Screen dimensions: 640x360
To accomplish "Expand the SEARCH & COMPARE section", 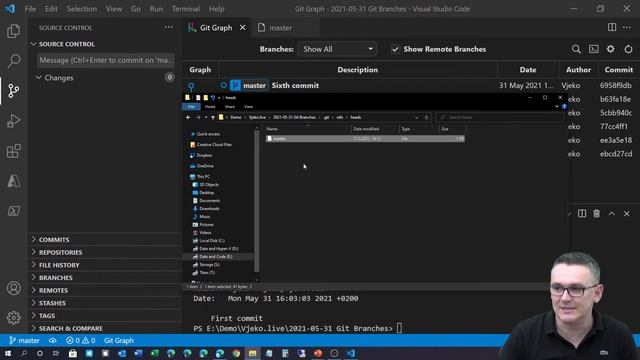I will 71,328.
